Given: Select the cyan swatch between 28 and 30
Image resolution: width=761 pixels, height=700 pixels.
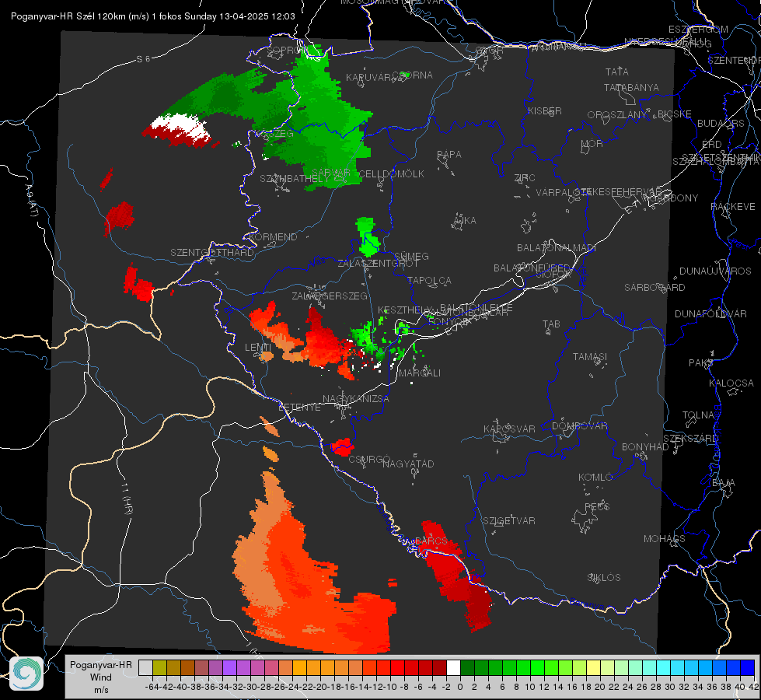Looking at the screenshot, I should [x=664, y=667].
